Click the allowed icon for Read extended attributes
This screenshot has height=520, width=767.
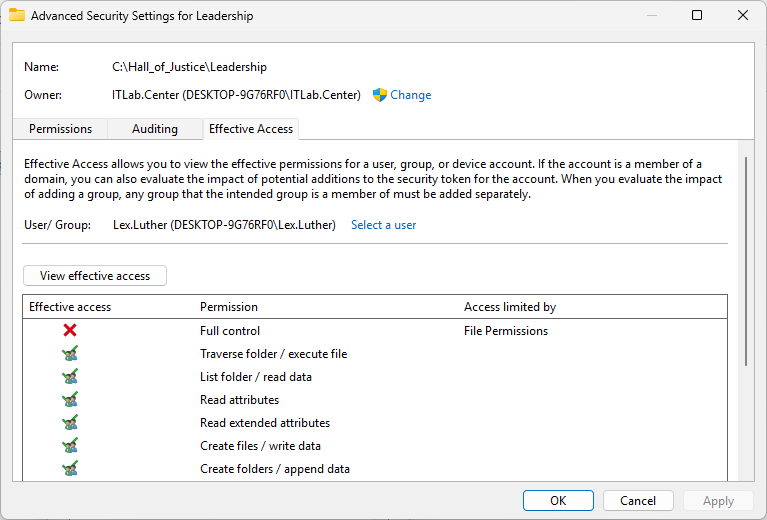(70, 423)
